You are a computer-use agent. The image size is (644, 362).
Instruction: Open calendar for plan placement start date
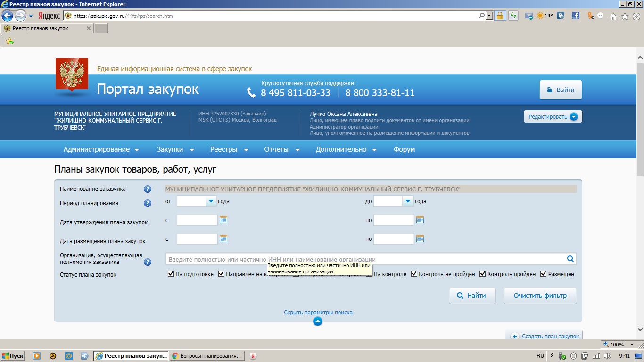(x=223, y=239)
